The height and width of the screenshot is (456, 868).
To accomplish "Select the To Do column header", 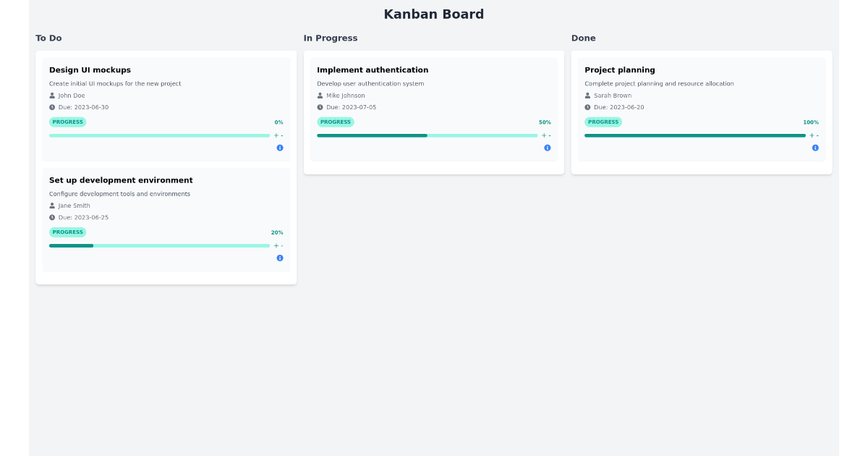I will (x=48, y=38).
